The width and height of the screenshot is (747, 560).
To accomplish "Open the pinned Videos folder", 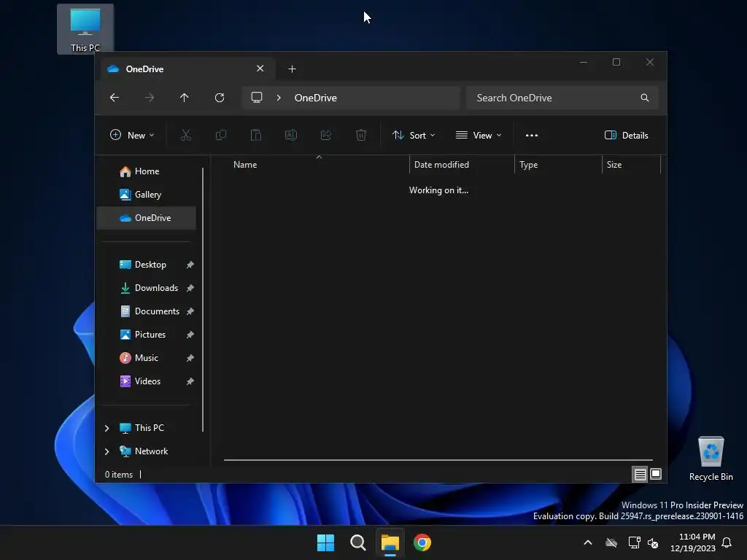I will 147,381.
